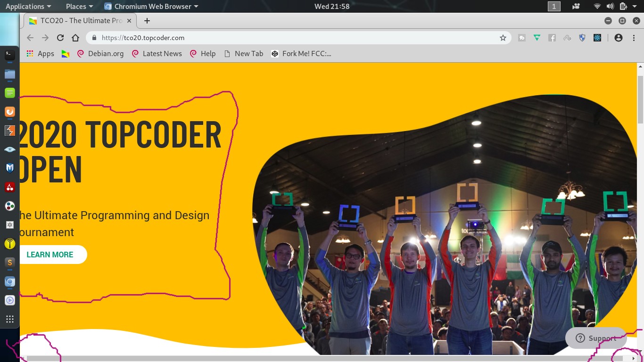
Task: Launch Burp Suite from the dock
Action: pos(10,131)
